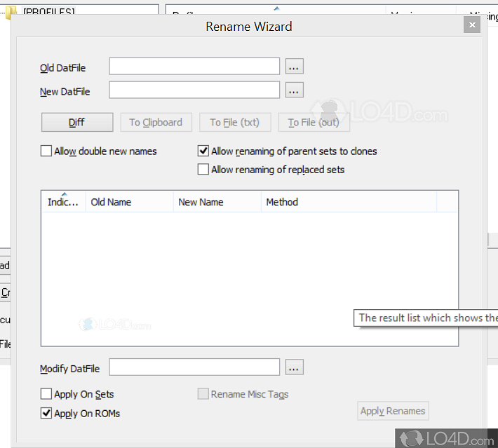Tick Allow renaming of replaced sets
The image size is (498, 448).
coord(203,169)
